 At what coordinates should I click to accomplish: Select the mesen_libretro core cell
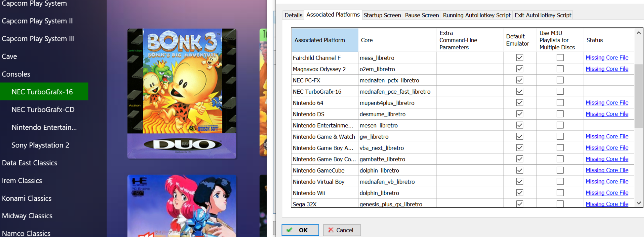(397, 125)
